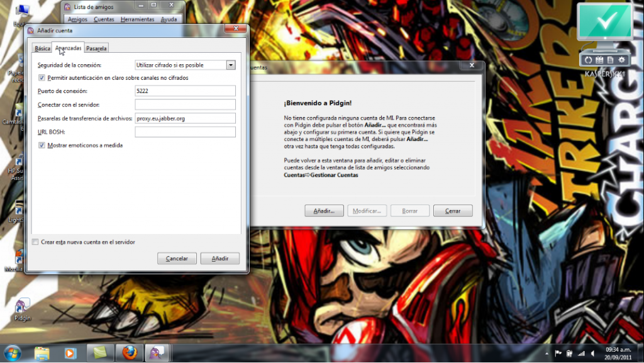The height and width of the screenshot is (363, 644).
Task: Click the volume tray icon
Action: [592, 354]
